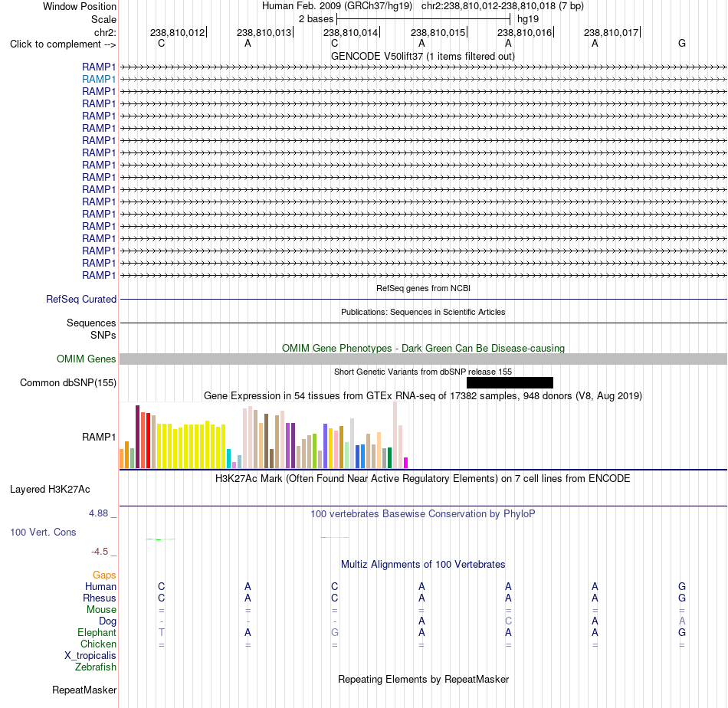Open the 'RefSeq genes from NCBI' track title
The height and width of the screenshot is (708, 728).
tap(423, 288)
